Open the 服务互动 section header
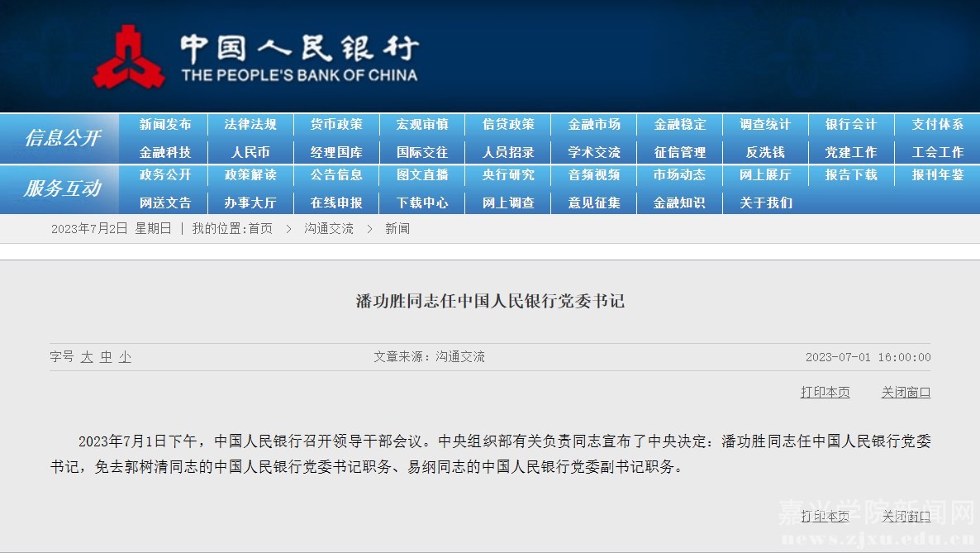 [x=62, y=188]
